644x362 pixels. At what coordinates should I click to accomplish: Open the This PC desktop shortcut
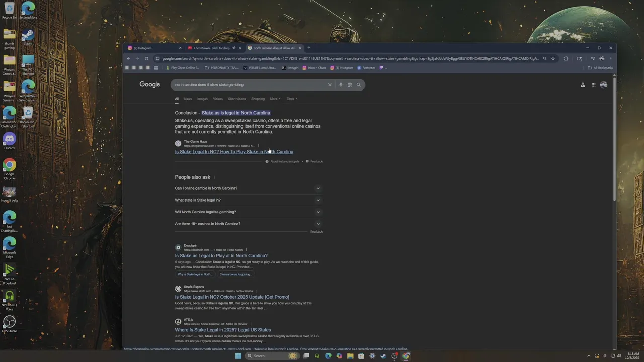(28, 65)
